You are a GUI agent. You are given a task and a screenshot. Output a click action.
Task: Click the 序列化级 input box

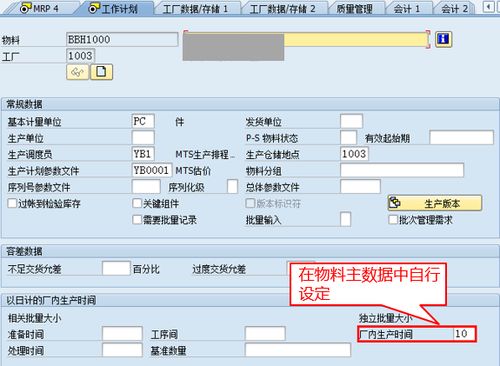pyautogui.click(x=232, y=186)
